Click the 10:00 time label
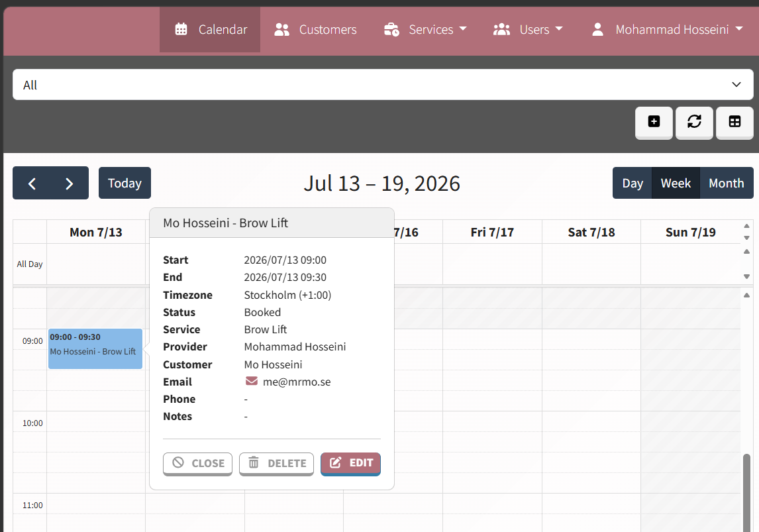This screenshot has height=532, width=759. [x=32, y=423]
